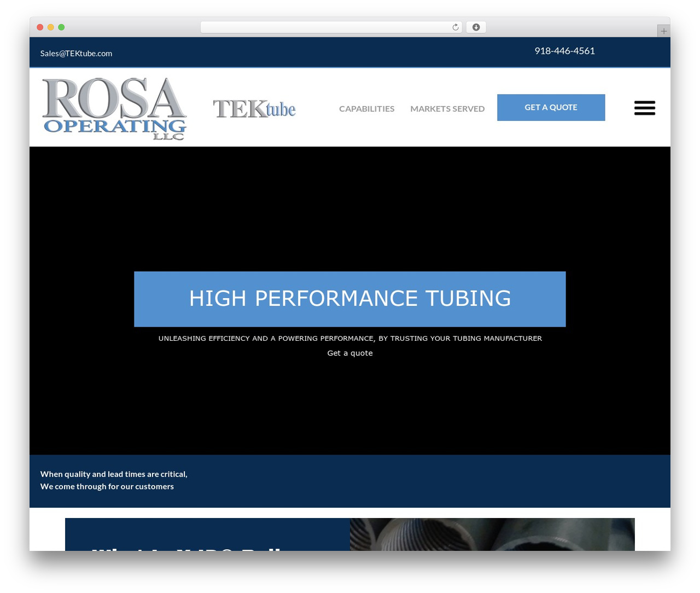Click text 'When quality and lead times are critical'
700x593 pixels.
point(114,474)
